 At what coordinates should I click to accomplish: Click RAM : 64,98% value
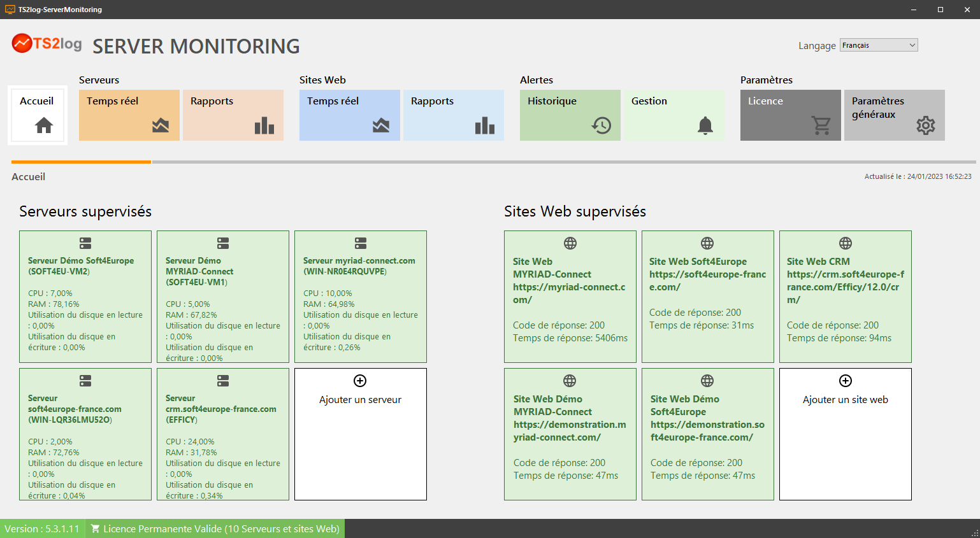tap(329, 304)
